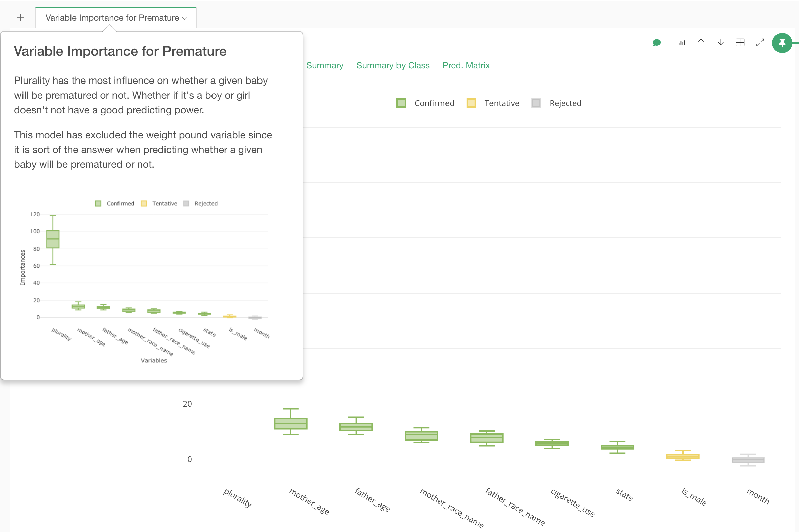Click the green pin button

pos(782,43)
